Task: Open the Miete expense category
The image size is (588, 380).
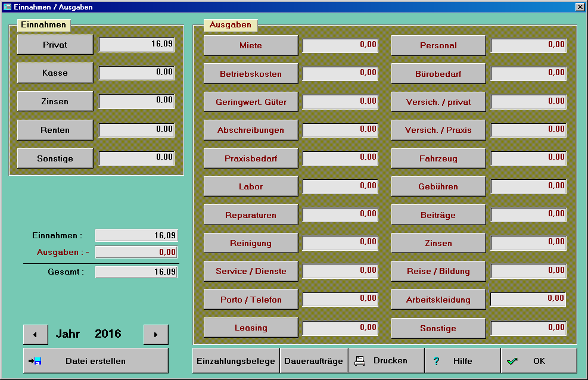Action: pos(250,45)
